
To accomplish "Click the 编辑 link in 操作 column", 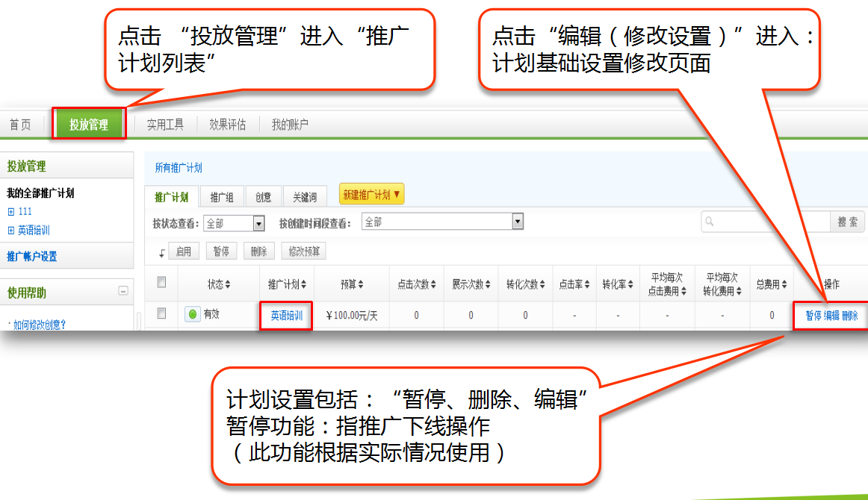I will 831,316.
